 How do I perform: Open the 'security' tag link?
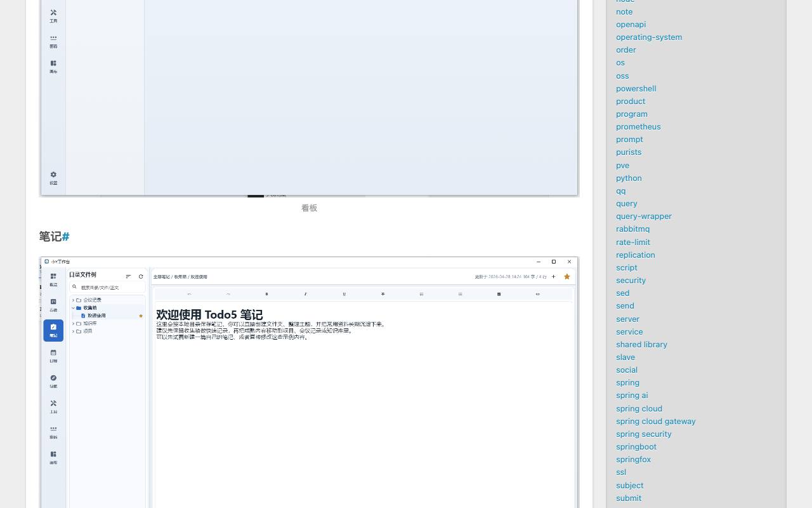[631, 280]
